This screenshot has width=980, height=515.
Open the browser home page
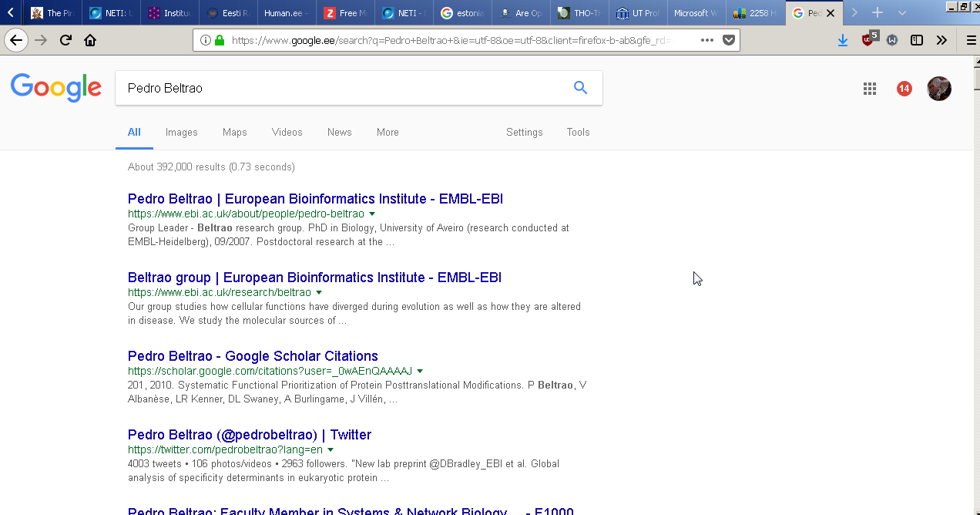90,41
